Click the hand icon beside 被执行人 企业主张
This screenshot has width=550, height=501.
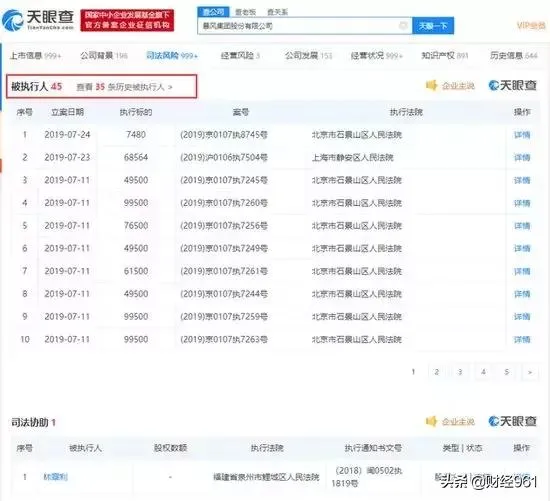431,85
